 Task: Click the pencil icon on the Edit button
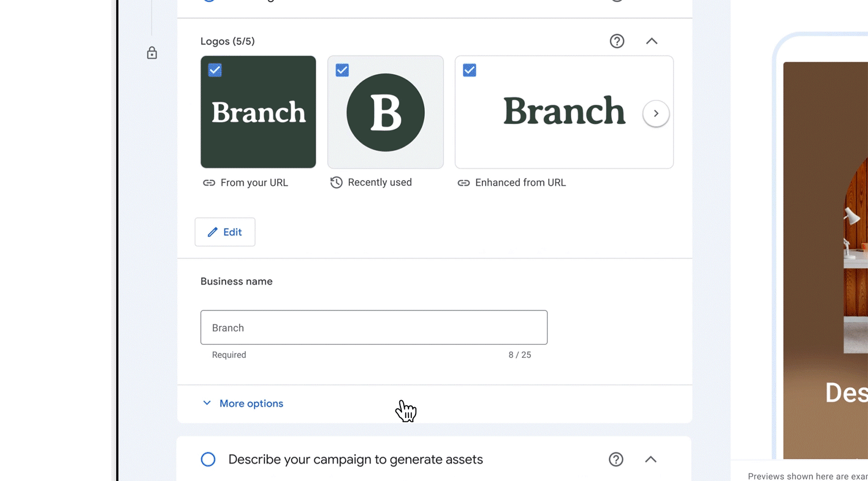pyautogui.click(x=213, y=232)
